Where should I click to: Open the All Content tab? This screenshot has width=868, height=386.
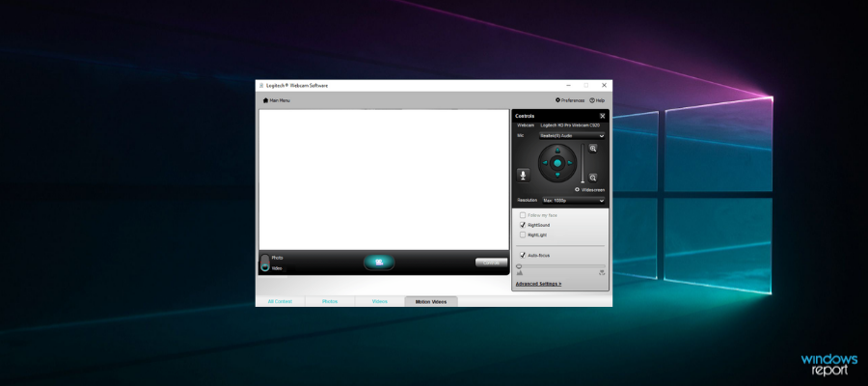(280, 301)
